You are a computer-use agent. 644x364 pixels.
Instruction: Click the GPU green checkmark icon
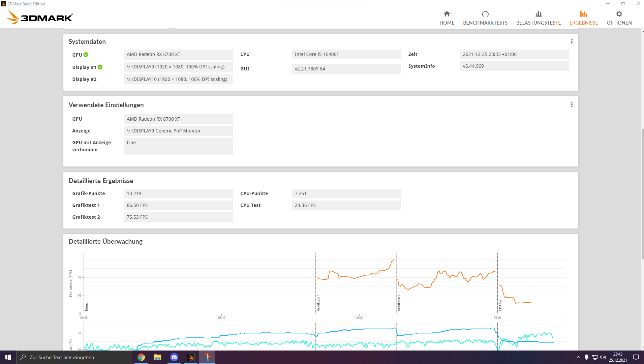(x=86, y=55)
